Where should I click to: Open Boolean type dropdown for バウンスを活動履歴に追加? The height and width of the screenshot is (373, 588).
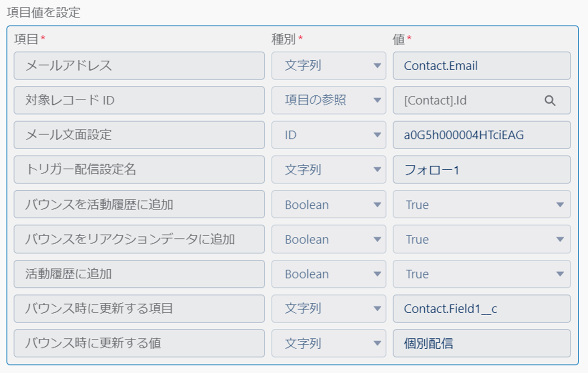(329, 204)
